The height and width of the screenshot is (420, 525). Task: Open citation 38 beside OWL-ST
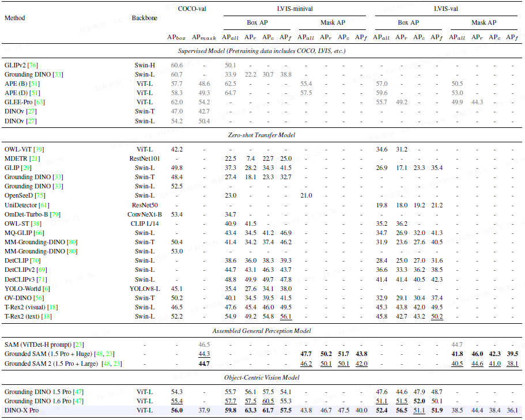pos(36,224)
